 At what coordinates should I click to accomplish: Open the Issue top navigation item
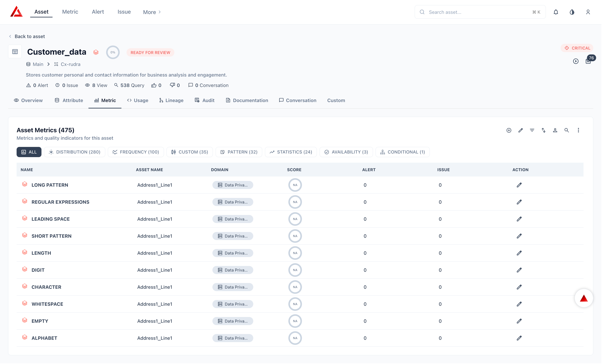(124, 12)
